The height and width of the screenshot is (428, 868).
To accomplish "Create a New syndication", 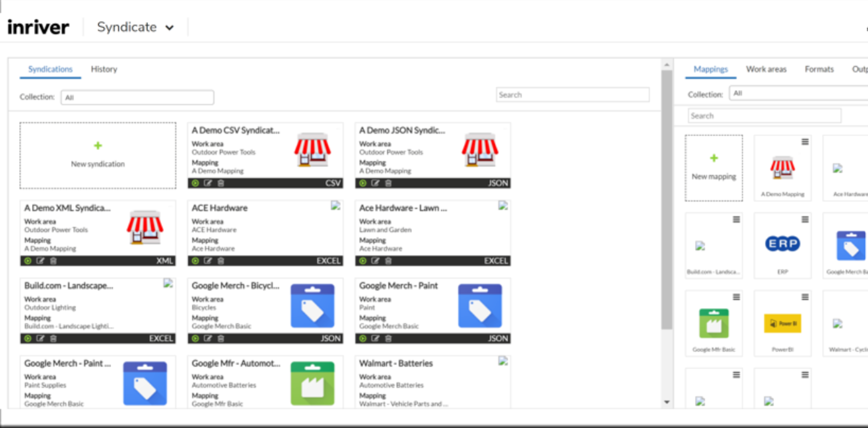I will (98, 156).
